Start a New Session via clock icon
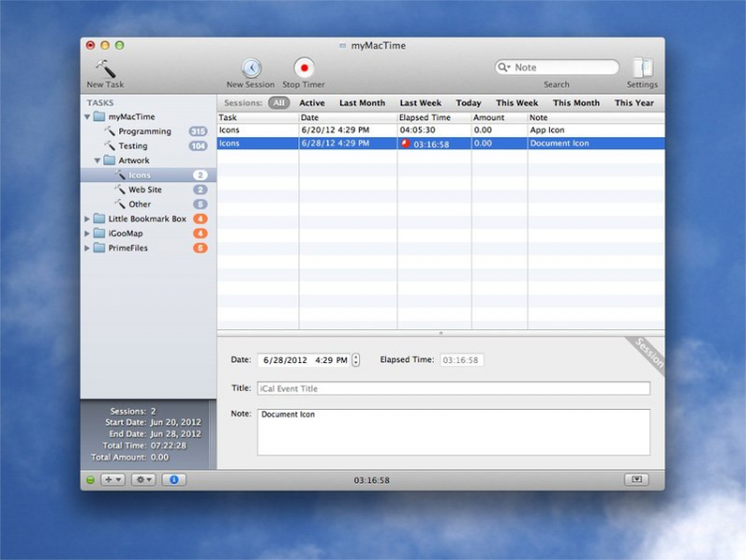The image size is (746, 560). coord(251,68)
